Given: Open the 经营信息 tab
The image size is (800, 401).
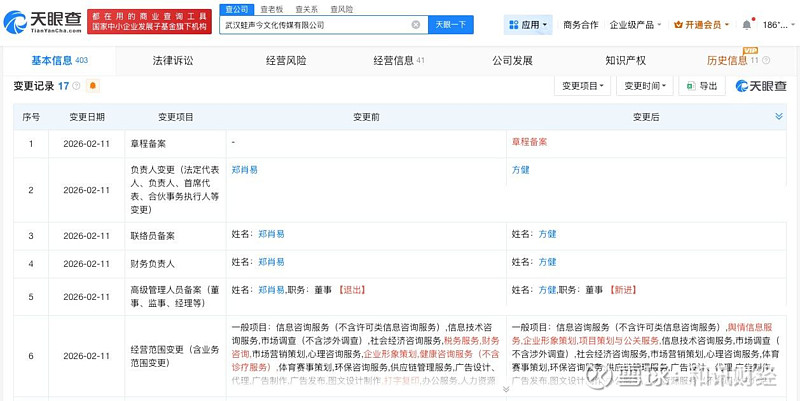Looking at the screenshot, I should click(x=398, y=61).
